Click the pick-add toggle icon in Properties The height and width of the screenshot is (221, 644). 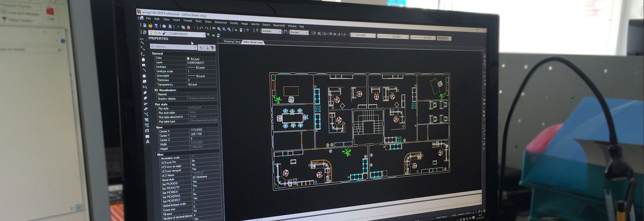point(201,48)
